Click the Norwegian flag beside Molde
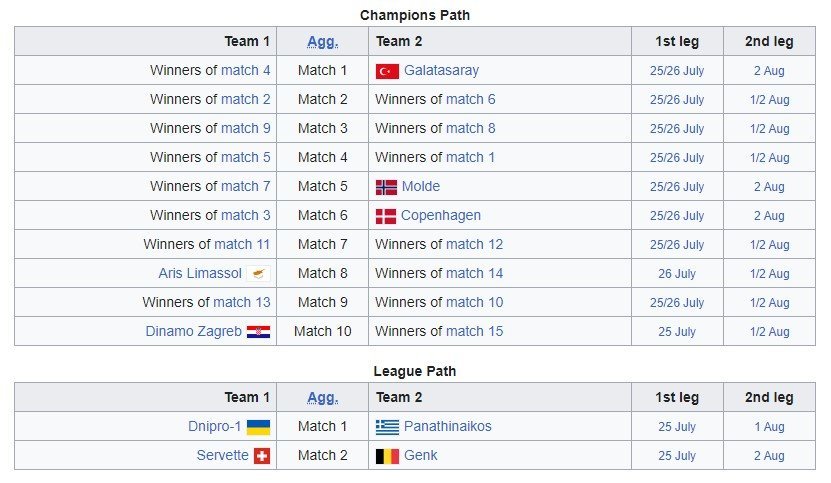Image resolution: width=831 pixels, height=483 pixels. (386, 187)
